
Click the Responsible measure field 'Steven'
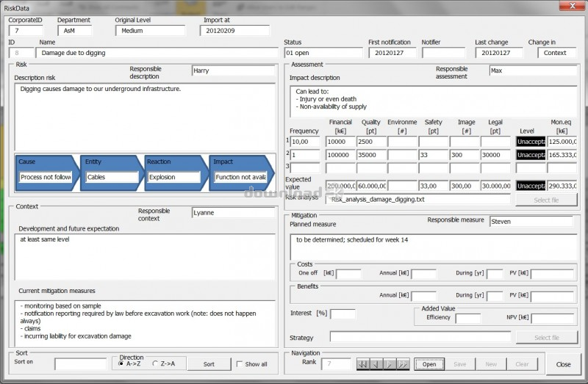pyautogui.click(x=531, y=222)
